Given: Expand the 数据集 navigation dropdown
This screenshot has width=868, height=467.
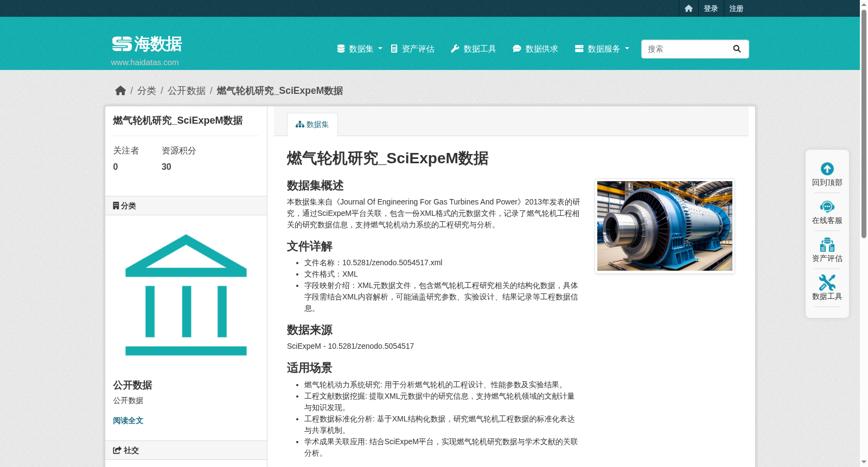Looking at the screenshot, I should click(360, 49).
